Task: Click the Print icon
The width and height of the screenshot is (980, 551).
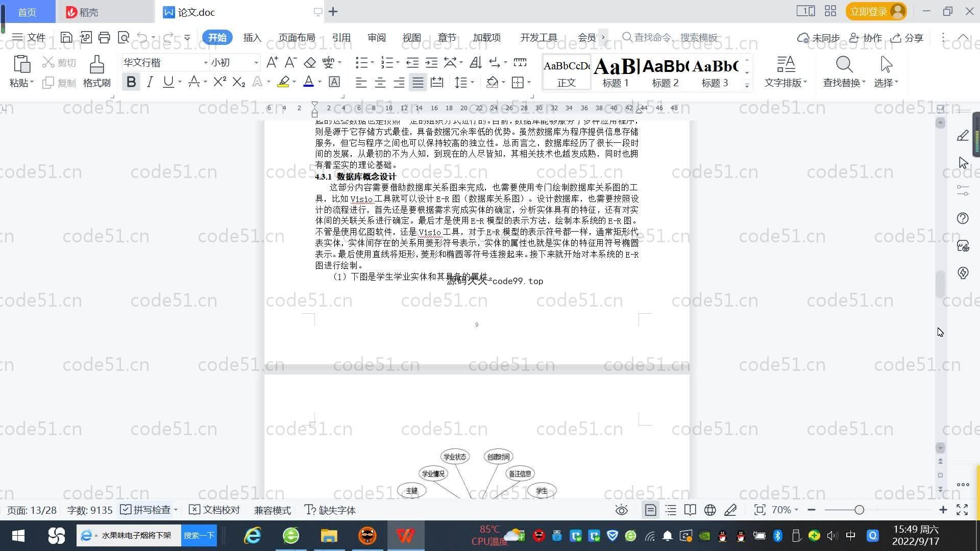Action: click(104, 37)
